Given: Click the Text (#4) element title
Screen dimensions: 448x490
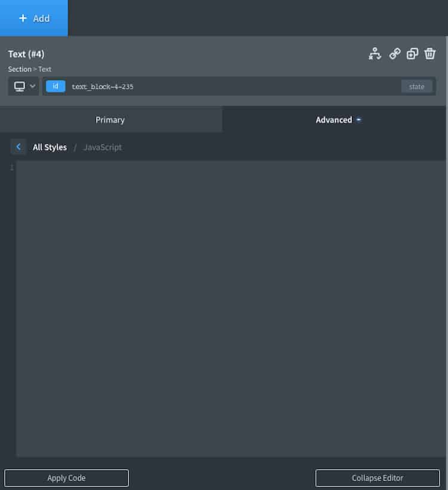Looking at the screenshot, I should [x=26, y=54].
